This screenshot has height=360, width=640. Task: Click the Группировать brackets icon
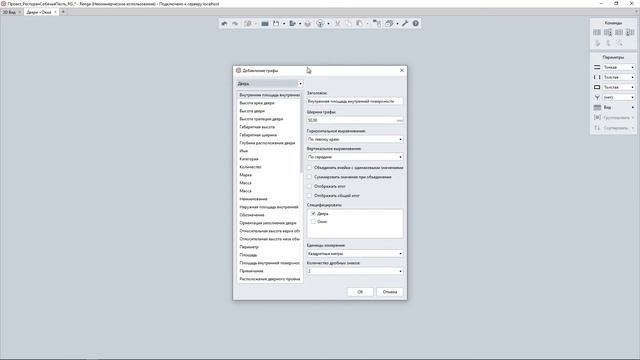tap(597, 118)
